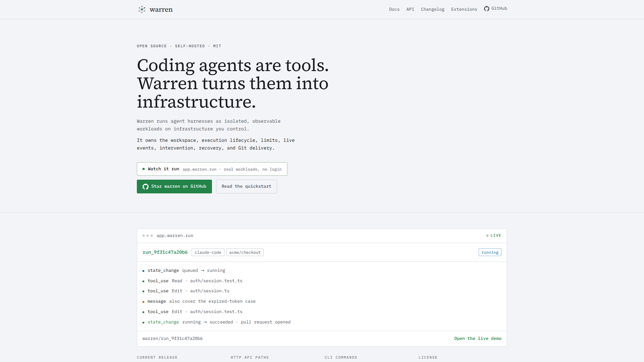Open the Docs navigation link
This screenshot has width=644, height=362.
[x=394, y=9]
